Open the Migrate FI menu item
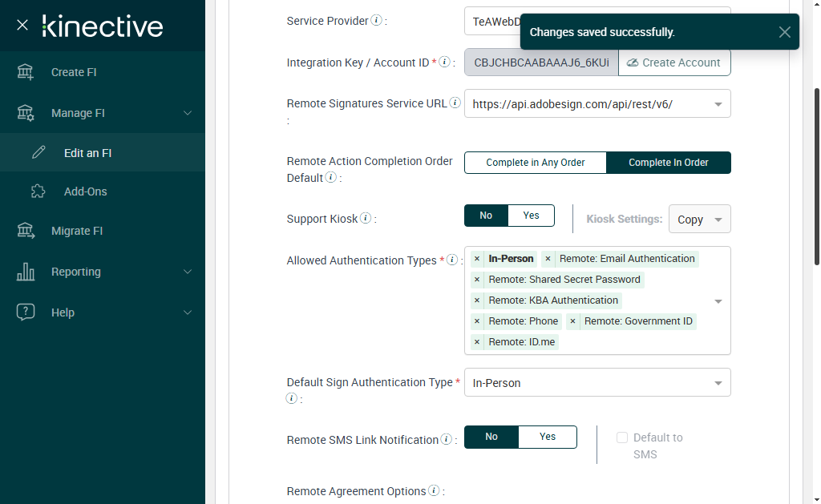This screenshot has height=504, width=821. point(77,231)
